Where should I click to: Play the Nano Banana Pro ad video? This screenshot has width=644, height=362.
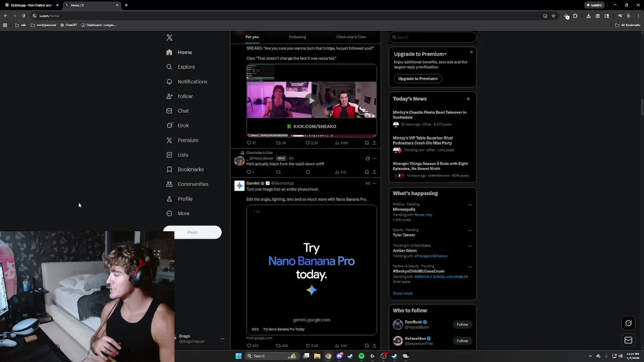coord(311,270)
